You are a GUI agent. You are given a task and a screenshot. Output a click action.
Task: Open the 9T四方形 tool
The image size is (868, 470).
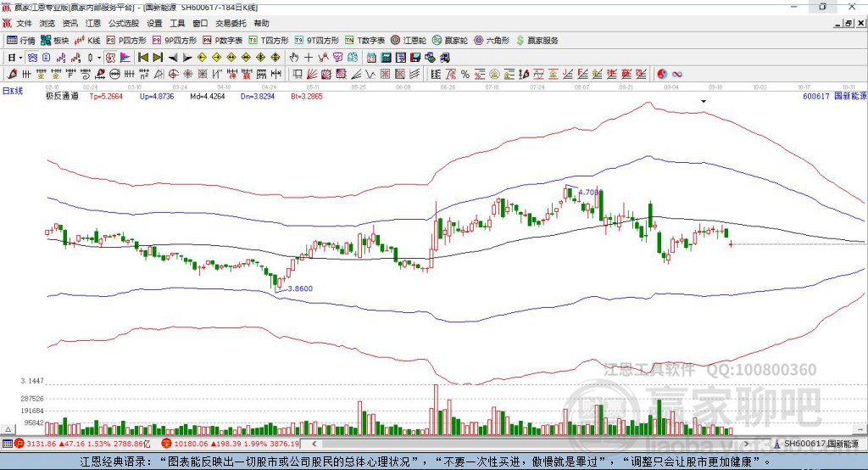[316, 41]
